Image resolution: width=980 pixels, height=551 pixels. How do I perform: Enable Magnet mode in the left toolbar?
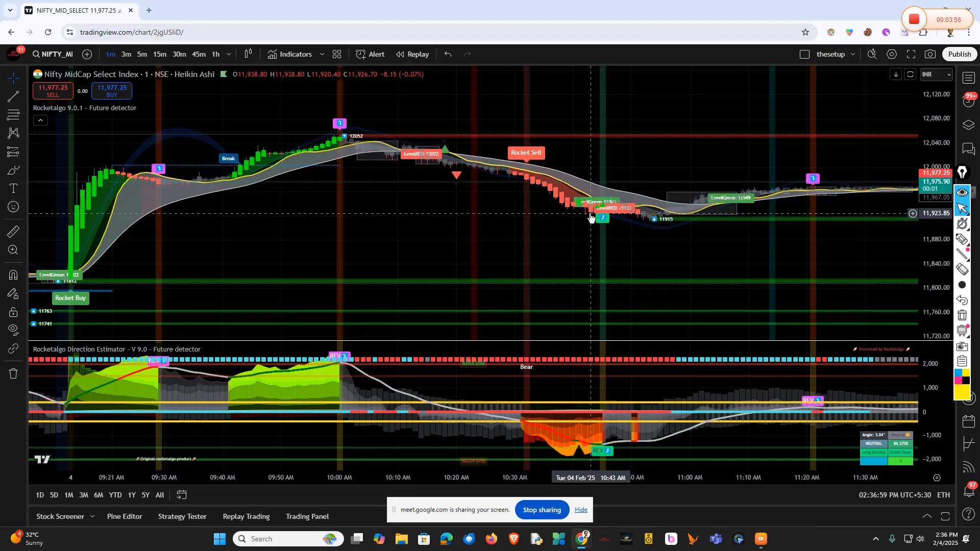13,275
